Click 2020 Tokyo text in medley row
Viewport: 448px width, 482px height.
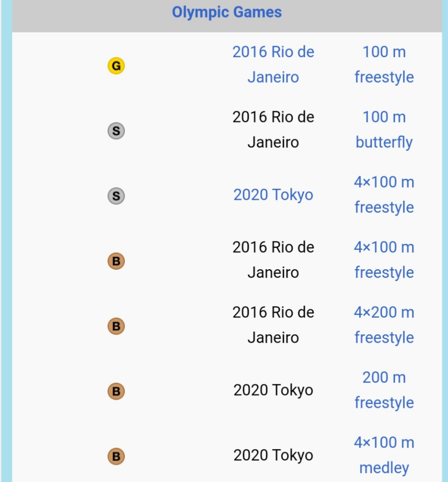[x=273, y=455]
